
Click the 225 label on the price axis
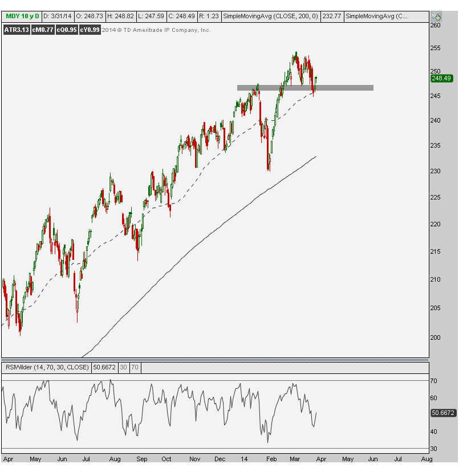click(435, 197)
